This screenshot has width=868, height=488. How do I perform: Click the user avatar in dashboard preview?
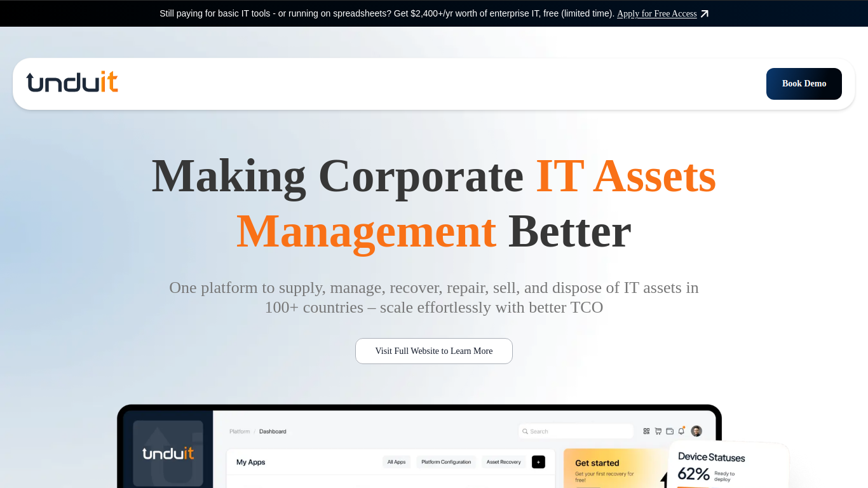(x=696, y=431)
